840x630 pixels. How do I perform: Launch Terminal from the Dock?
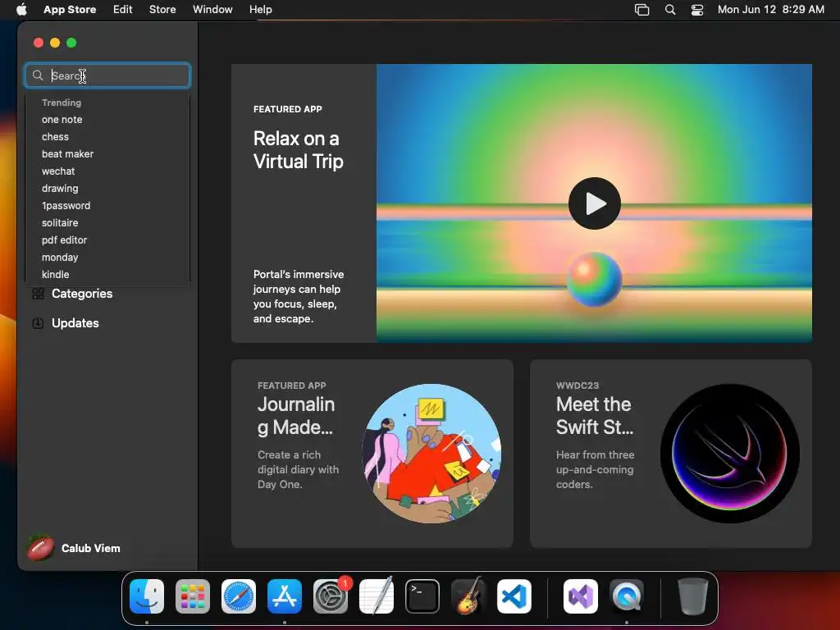pos(422,596)
